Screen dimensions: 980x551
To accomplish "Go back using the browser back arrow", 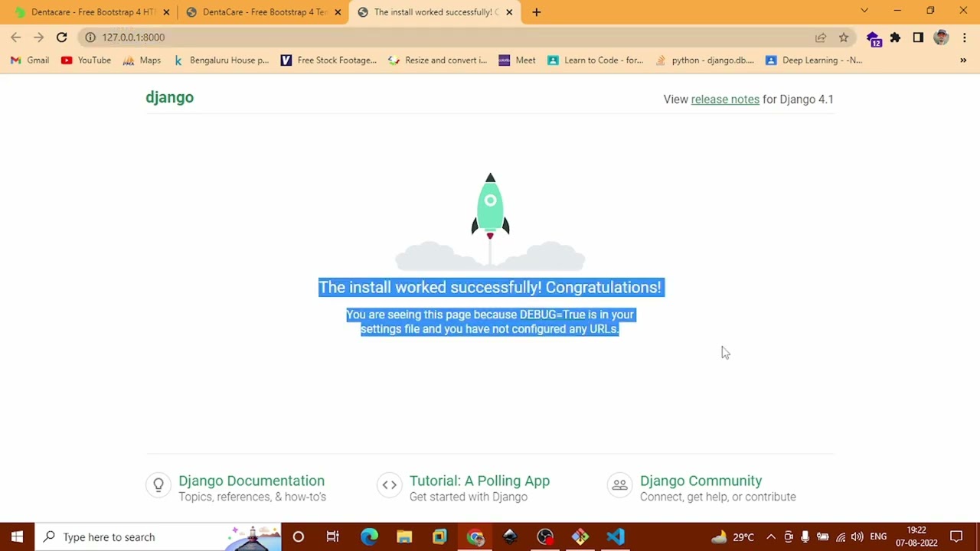I will [x=16, y=37].
